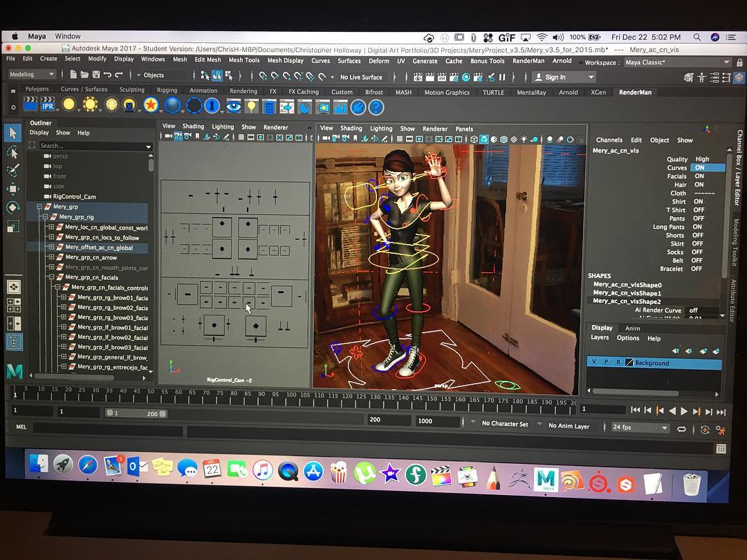Click the undo arrow icon

coord(107,75)
